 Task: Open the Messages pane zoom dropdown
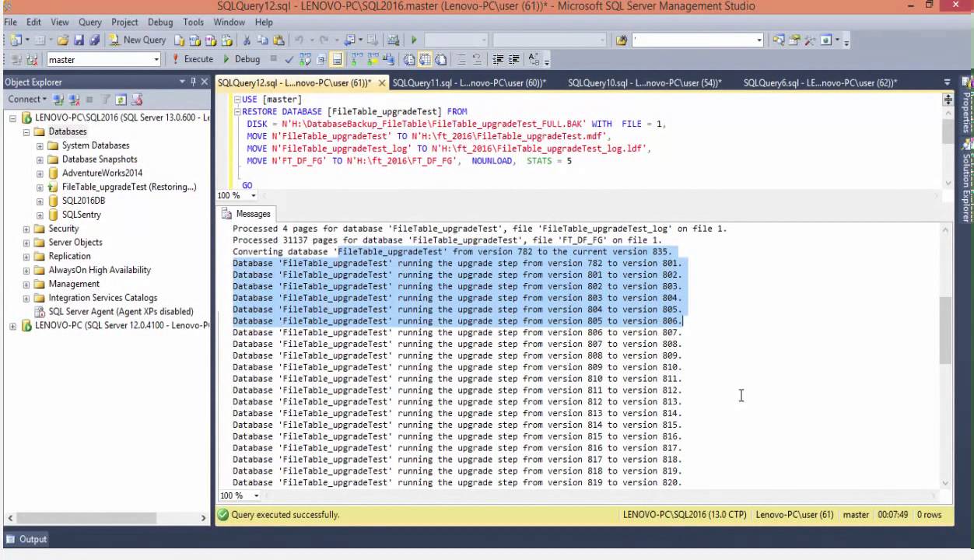pyautogui.click(x=257, y=495)
